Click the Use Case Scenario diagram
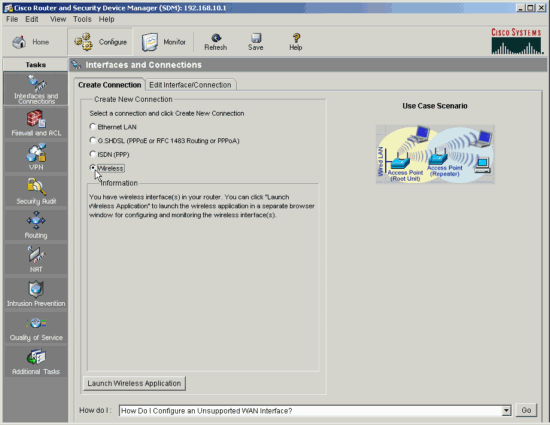This screenshot has height=425, width=550. [435, 154]
